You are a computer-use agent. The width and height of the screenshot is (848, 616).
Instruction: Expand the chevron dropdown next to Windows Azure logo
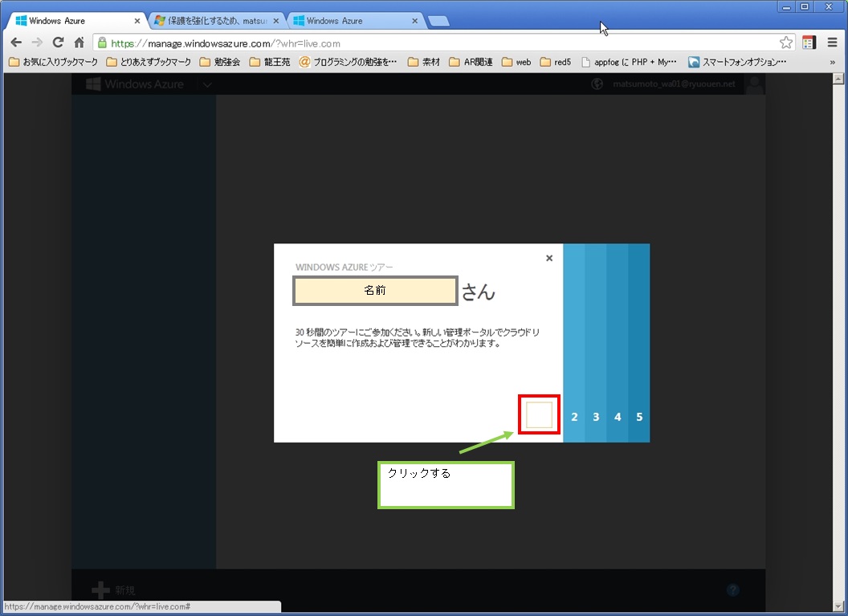[207, 84]
